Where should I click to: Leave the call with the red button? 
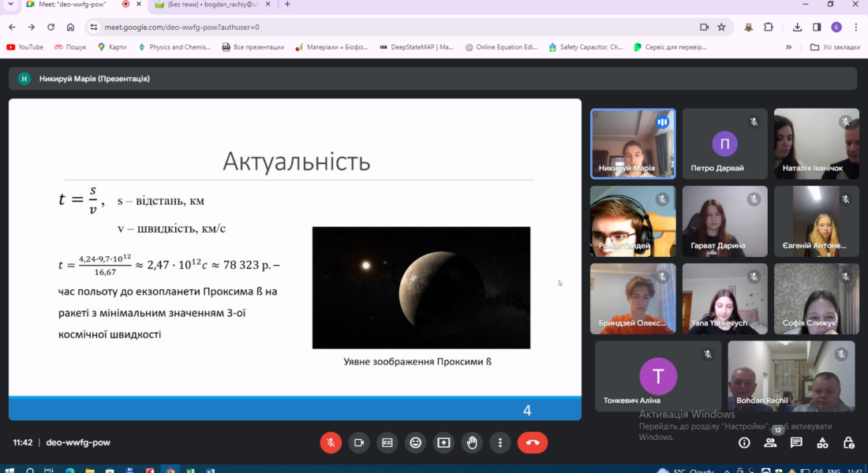pyautogui.click(x=533, y=442)
